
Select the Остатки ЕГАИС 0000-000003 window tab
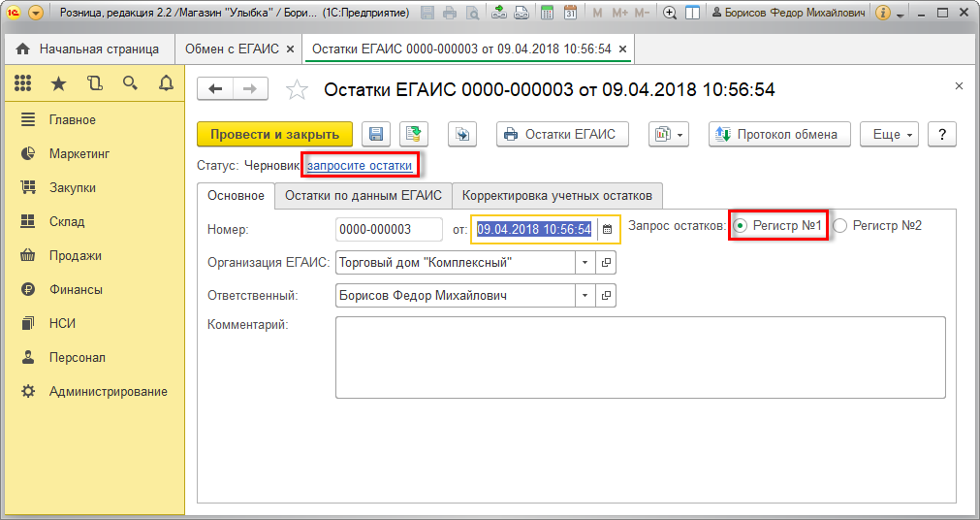(461, 49)
